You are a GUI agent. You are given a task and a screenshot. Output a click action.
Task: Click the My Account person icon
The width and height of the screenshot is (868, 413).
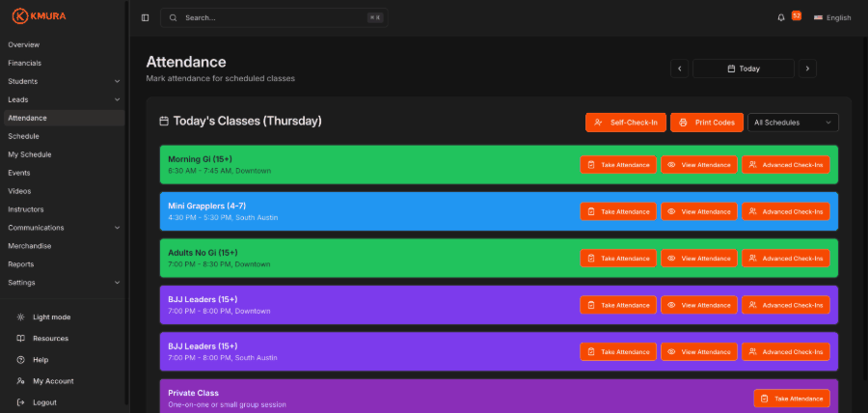coord(20,381)
